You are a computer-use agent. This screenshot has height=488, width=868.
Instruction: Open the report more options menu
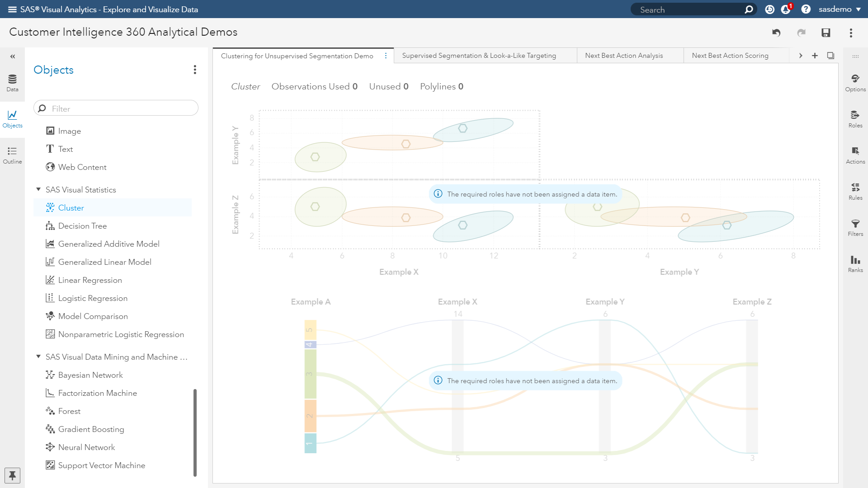tap(851, 33)
